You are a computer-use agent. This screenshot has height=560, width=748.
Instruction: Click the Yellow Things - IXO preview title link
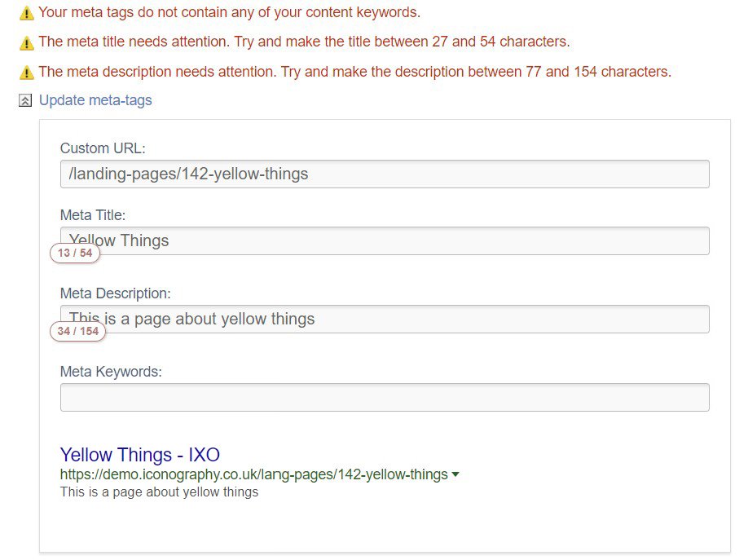pos(140,455)
